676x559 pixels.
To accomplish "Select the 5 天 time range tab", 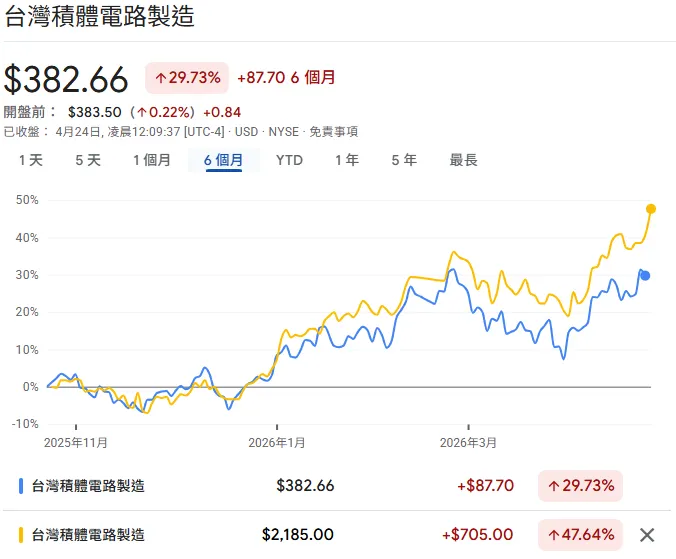I will tap(88, 160).
